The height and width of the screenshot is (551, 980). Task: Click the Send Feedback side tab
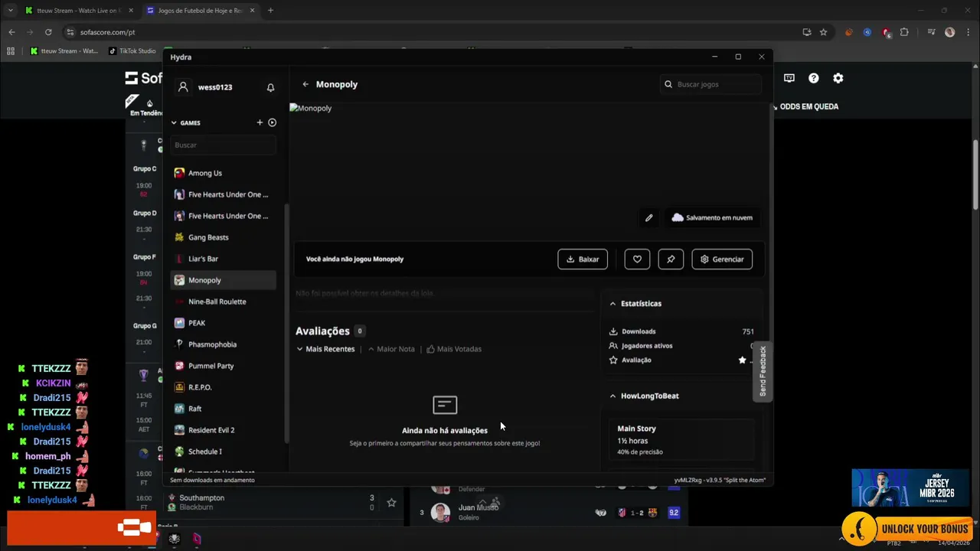click(x=763, y=371)
